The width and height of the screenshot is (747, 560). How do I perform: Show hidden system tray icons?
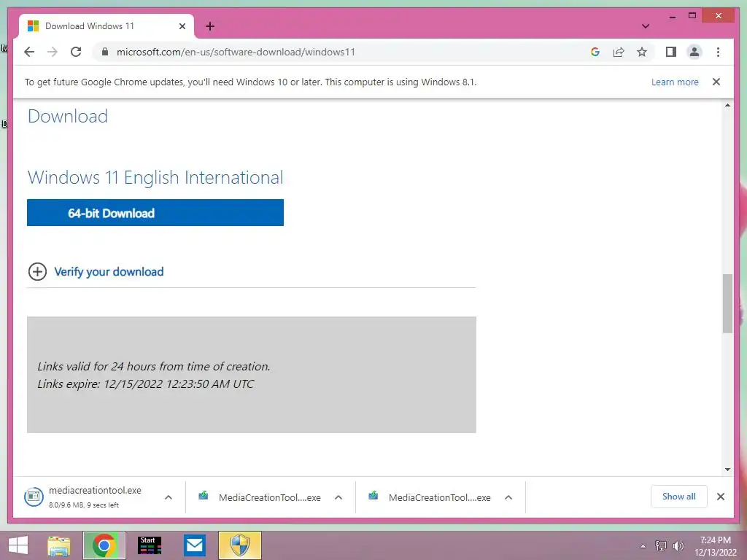[643, 546]
